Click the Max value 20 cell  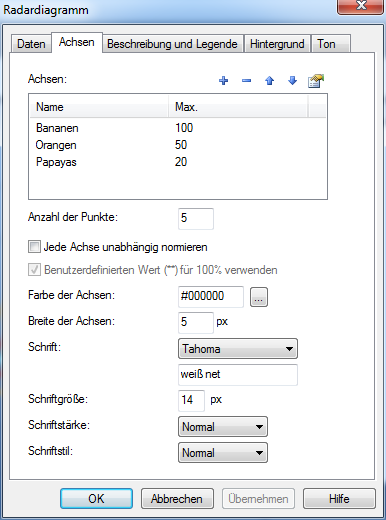(181, 162)
